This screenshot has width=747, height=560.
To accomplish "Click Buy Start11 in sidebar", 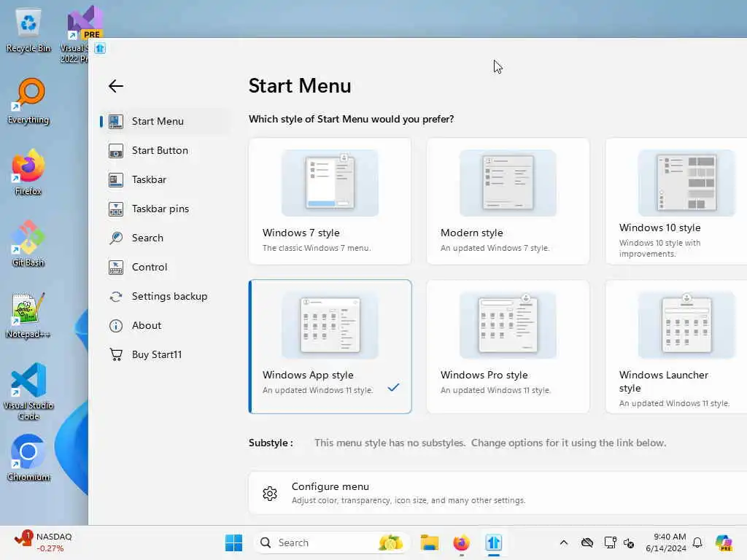I will [x=164, y=354].
